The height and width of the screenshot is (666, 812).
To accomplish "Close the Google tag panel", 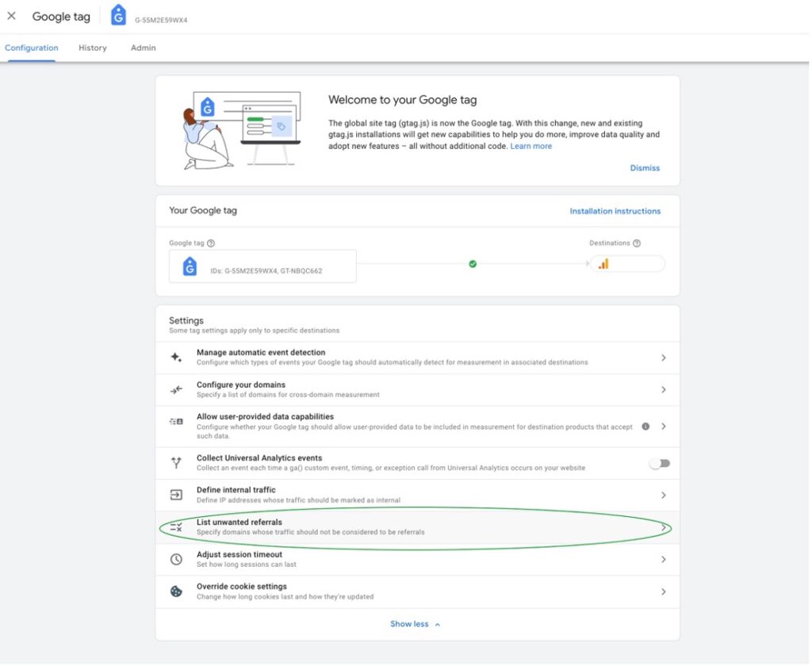I will coord(11,16).
